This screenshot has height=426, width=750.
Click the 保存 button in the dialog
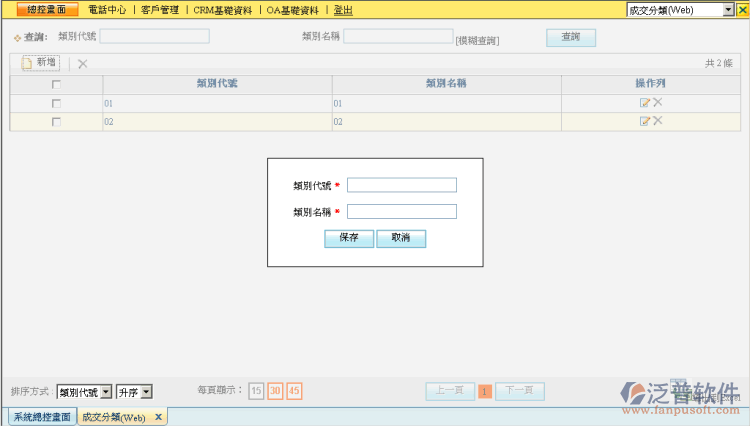click(x=349, y=239)
